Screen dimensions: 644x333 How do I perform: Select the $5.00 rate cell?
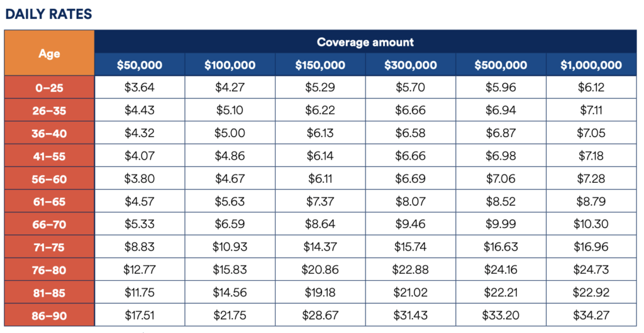(x=230, y=133)
